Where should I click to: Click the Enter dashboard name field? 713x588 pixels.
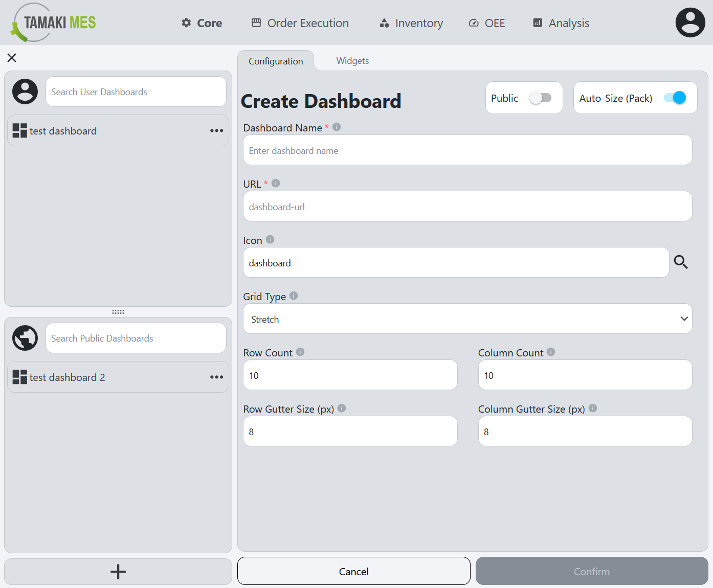[x=467, y=150]
